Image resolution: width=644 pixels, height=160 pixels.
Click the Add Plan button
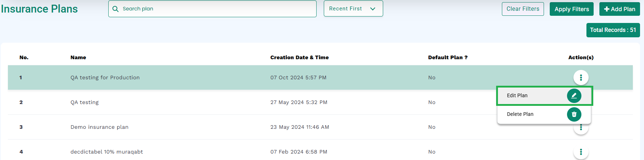[620, 9]
